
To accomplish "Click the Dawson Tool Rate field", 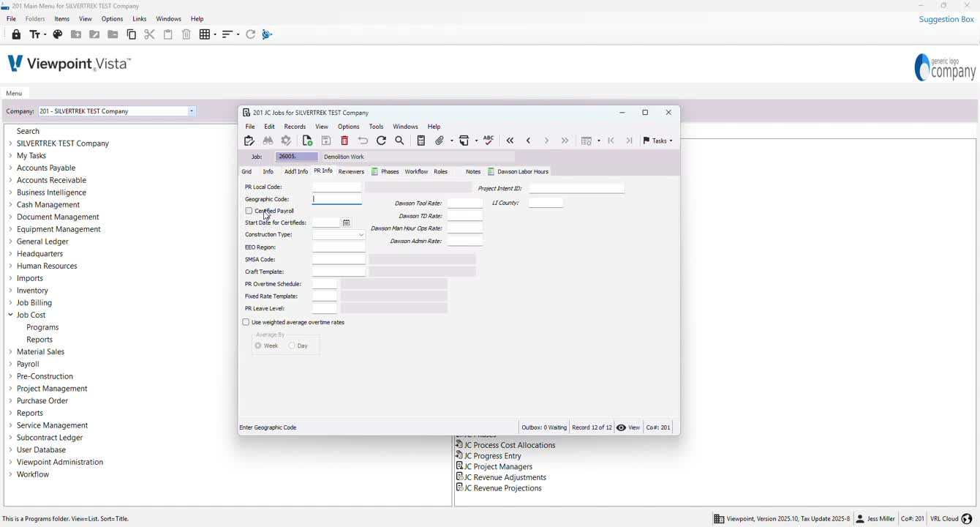I will pyautogui.click(x=465, y=203).
